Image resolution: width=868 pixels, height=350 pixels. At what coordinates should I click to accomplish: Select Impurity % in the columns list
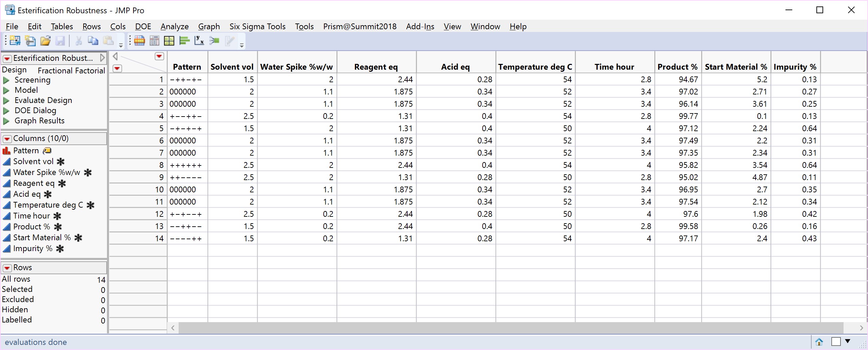[x=33, y=249]
